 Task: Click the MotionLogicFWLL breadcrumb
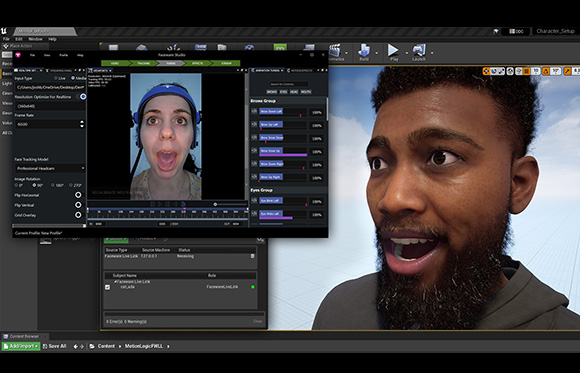coord(144,346)
